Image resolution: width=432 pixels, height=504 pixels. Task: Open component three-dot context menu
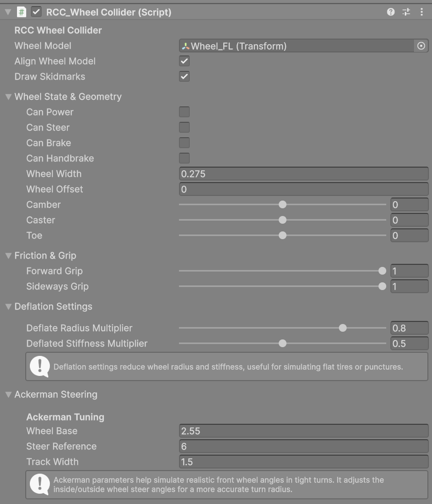tap(421, 12)
